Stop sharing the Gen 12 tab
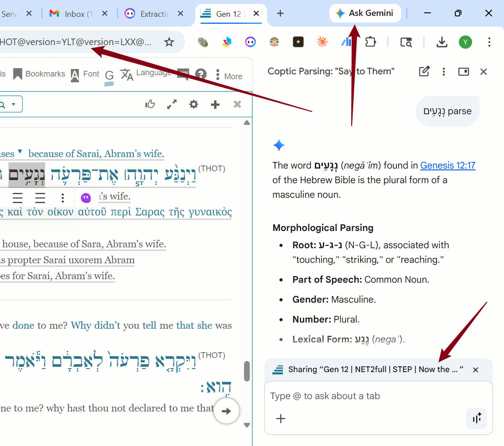Screen dimensions: 504x446 [x=476, y=370]
